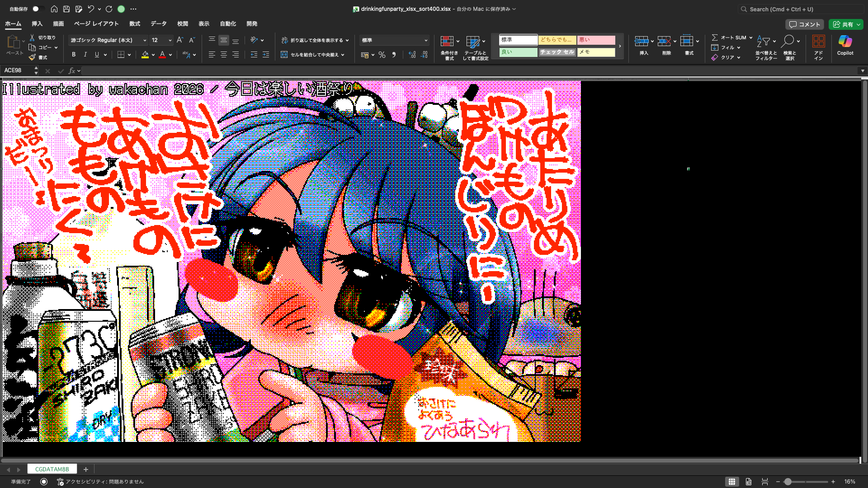The width and height of the screenshot is (868, 488).
Task: Apply percentage number format
Action: click(x=382, y=54)
